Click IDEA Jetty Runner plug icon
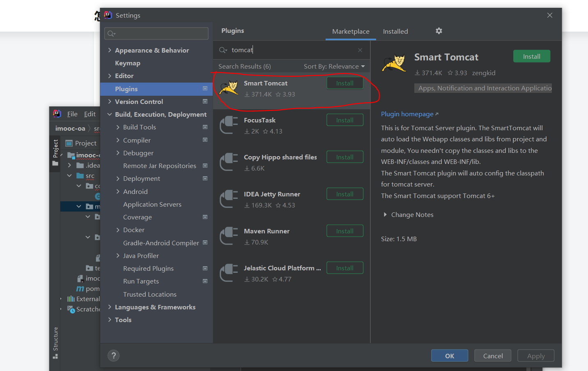This screenshot has height=371, width=588. (x=229, y=199)
